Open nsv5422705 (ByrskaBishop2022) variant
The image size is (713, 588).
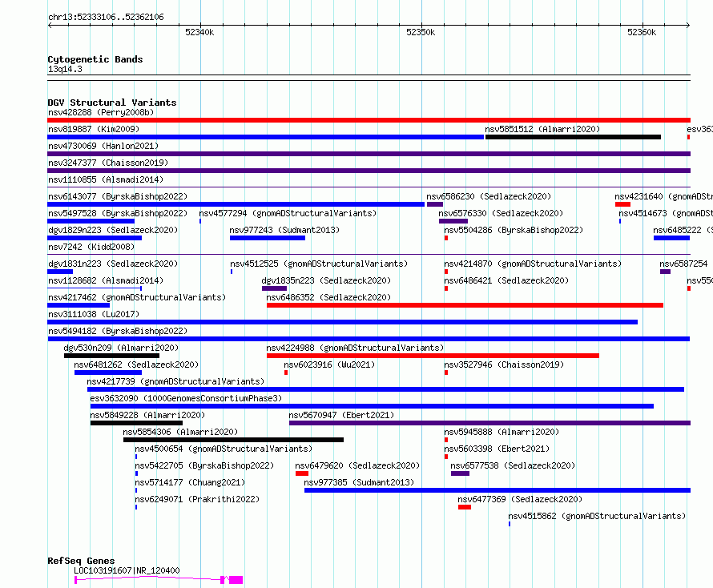tap(204, 465)
